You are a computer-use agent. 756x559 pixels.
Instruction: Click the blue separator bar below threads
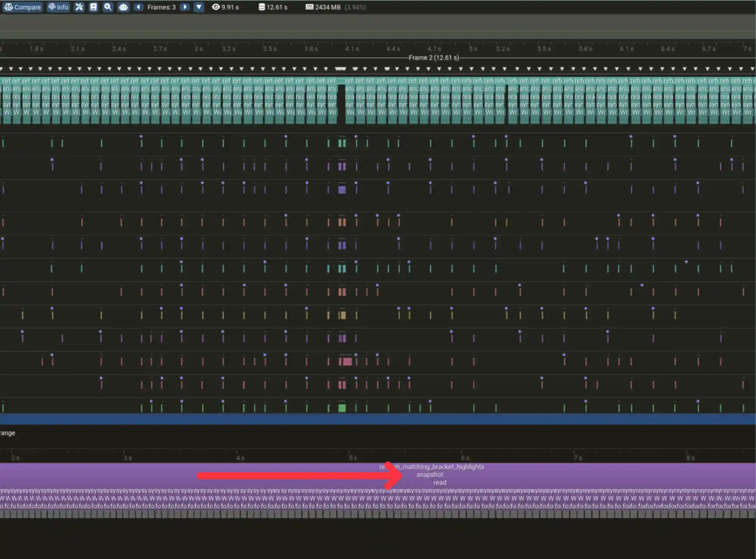pyautogui.click(x=378, y=419)
